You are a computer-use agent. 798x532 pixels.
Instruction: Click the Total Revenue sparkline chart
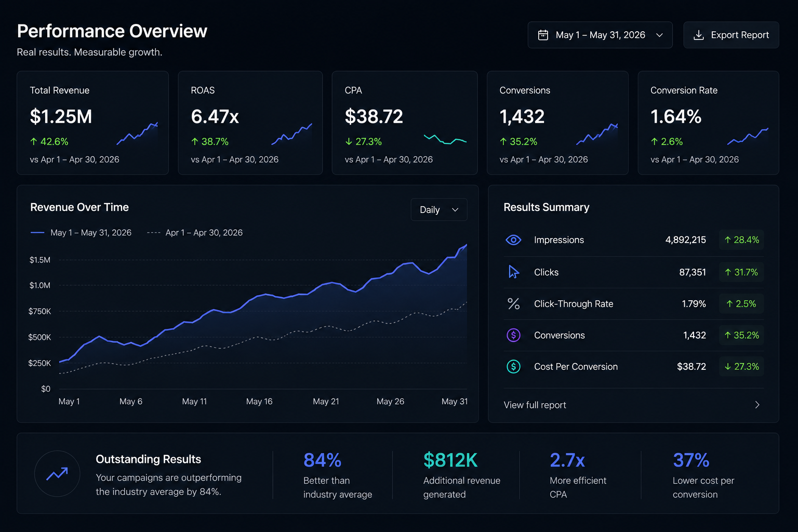pos(137,134)
